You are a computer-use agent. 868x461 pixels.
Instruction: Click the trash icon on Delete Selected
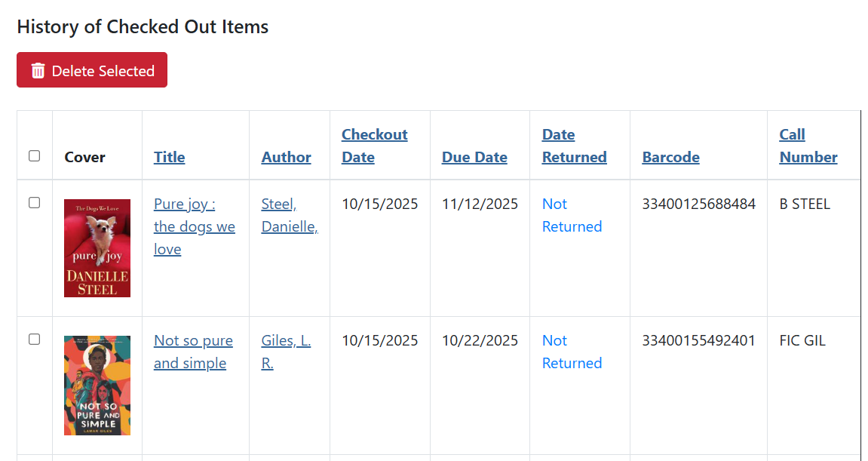[x=38, y=71]
